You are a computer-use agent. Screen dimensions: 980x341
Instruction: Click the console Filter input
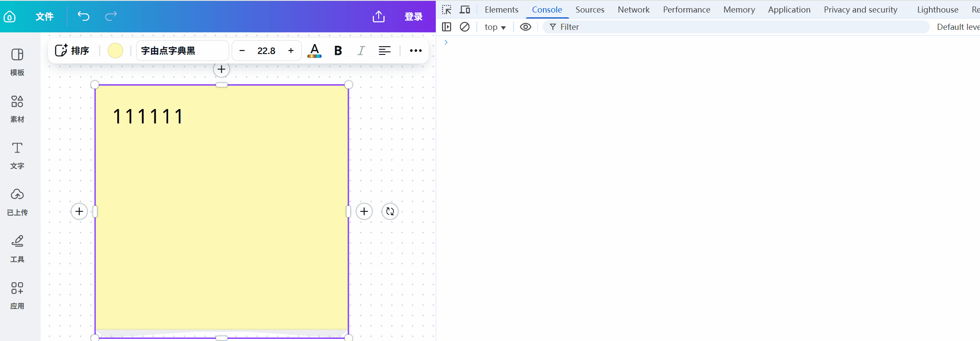click(736, 27)
